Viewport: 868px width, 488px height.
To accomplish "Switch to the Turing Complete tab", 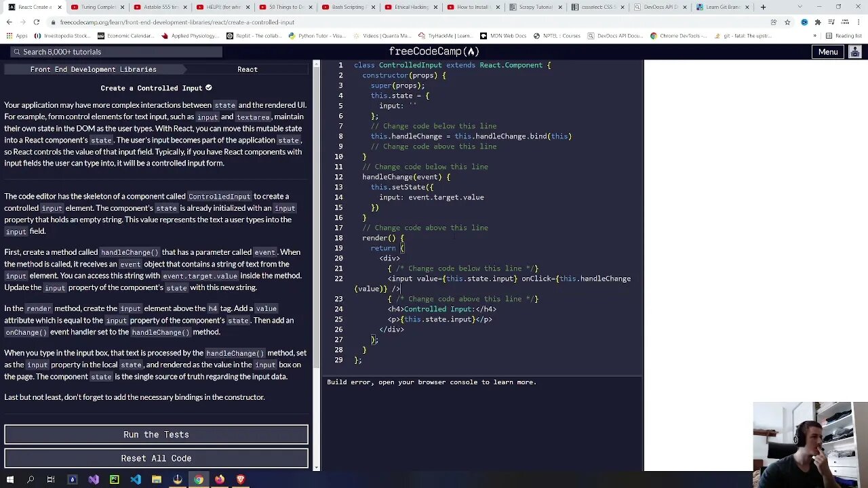I will click(x=98, y=7).
